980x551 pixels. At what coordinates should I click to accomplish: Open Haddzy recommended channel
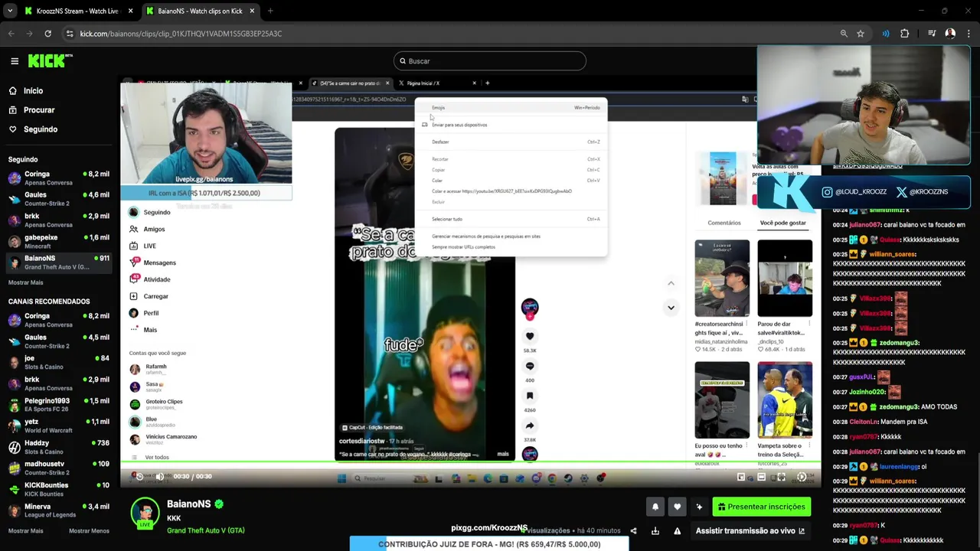pyautogui.click(x=58, y=447)
